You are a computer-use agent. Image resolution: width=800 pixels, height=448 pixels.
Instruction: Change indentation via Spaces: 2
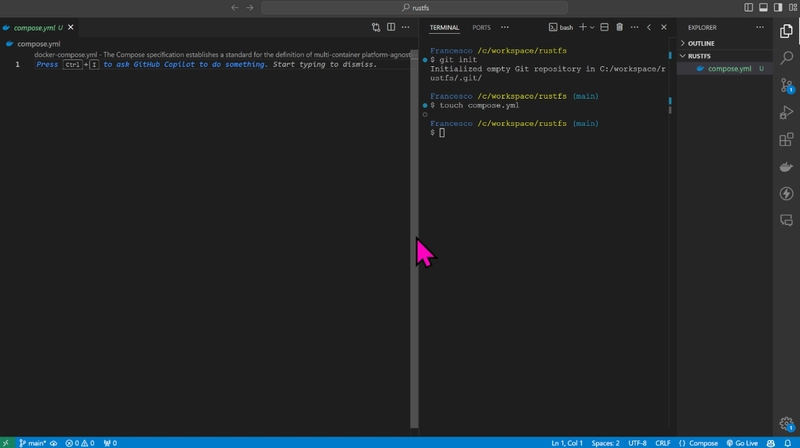click(x=605, y=443)
